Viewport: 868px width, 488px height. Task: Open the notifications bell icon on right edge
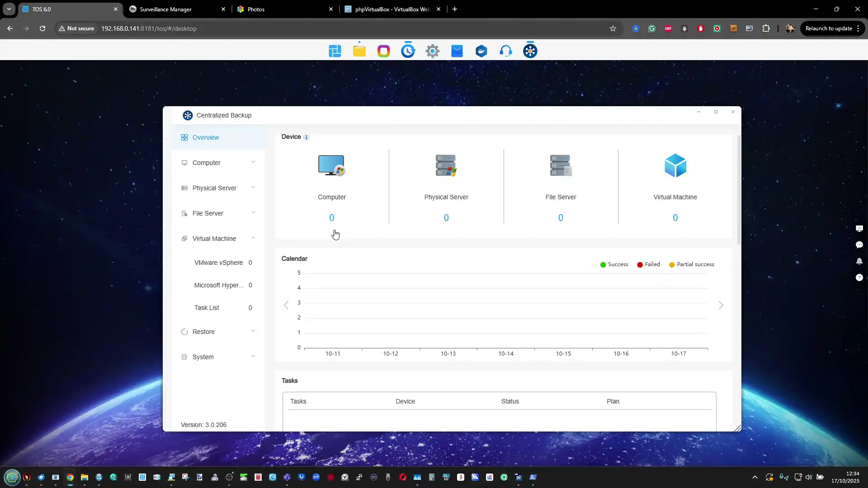point(859,261)
